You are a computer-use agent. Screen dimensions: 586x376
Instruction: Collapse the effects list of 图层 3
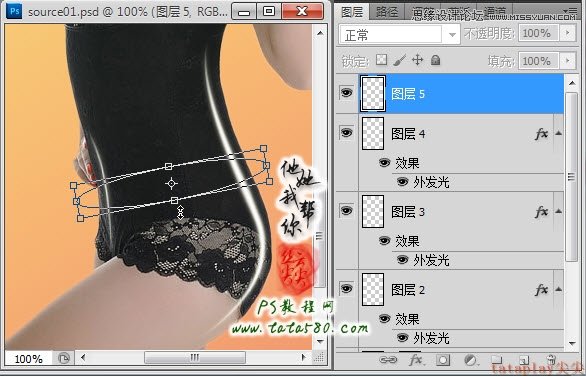tap(558, 211)
